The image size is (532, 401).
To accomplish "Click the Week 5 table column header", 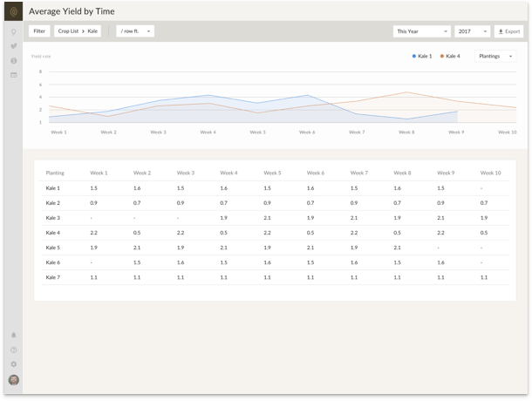I will [272, 173].
